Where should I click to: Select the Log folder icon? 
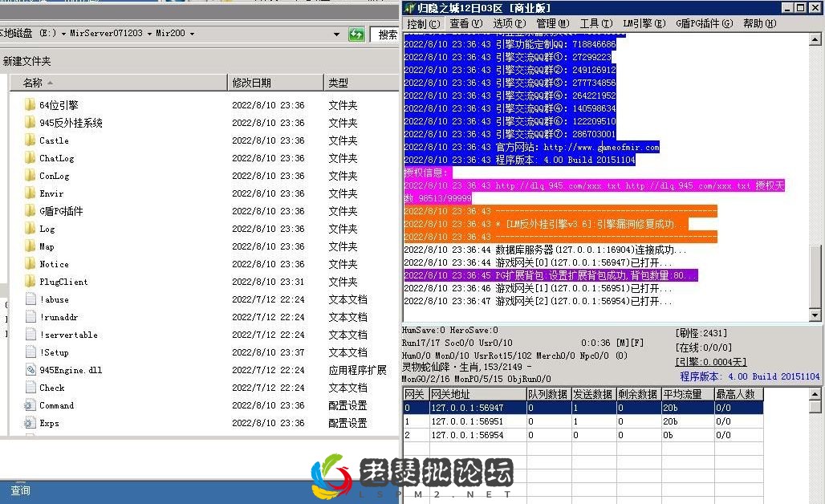(x=30, y=229)
